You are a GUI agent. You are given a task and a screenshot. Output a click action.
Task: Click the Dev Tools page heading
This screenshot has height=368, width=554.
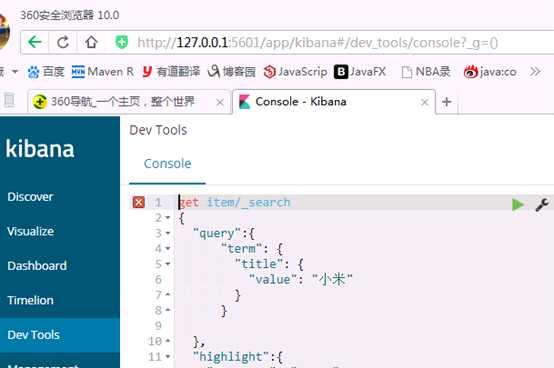[158, 130]
